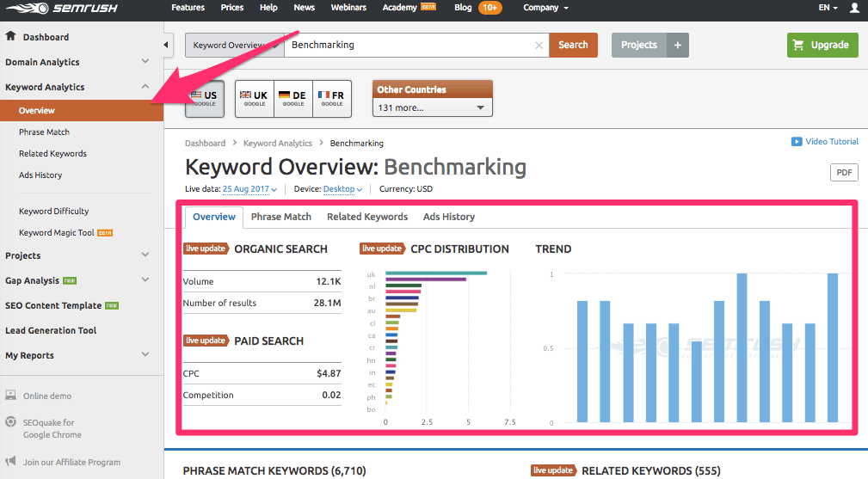This screenshot has height=479, width=868.
Task: Switch to the Related Keywords tab
Action: click(367, 217)
